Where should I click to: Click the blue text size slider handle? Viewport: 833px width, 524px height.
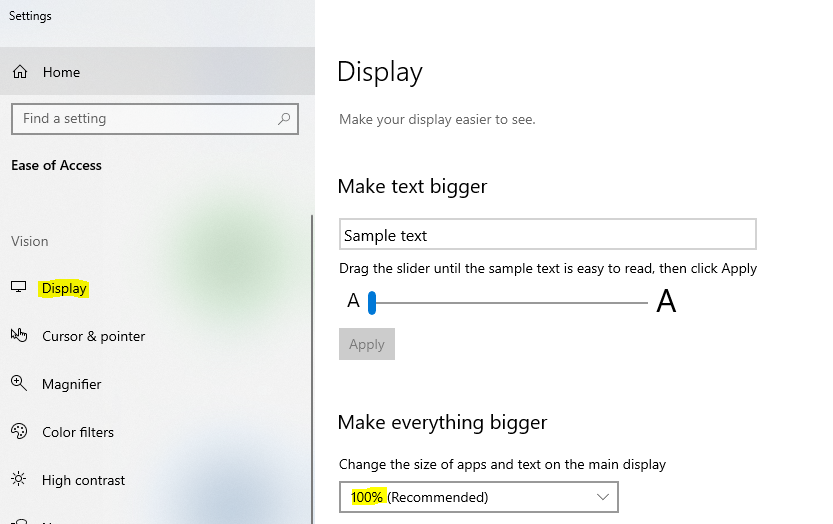point(371,302)
